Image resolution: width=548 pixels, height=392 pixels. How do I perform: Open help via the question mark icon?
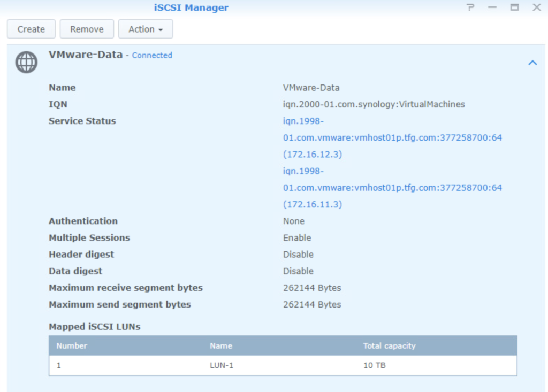click(x=470, y=7)
